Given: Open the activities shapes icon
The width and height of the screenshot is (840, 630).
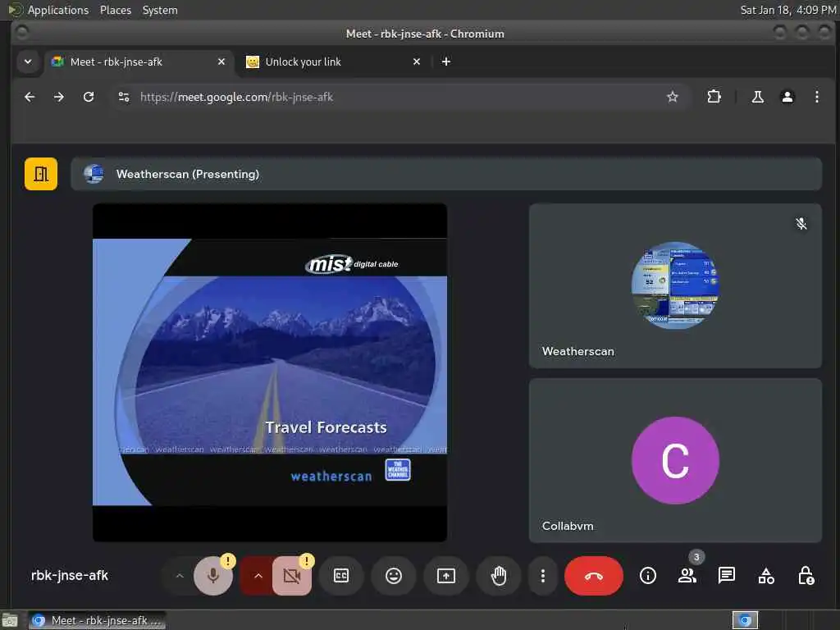Looking at the screenshot, I should pyautogui.click(x=766, y=576).
